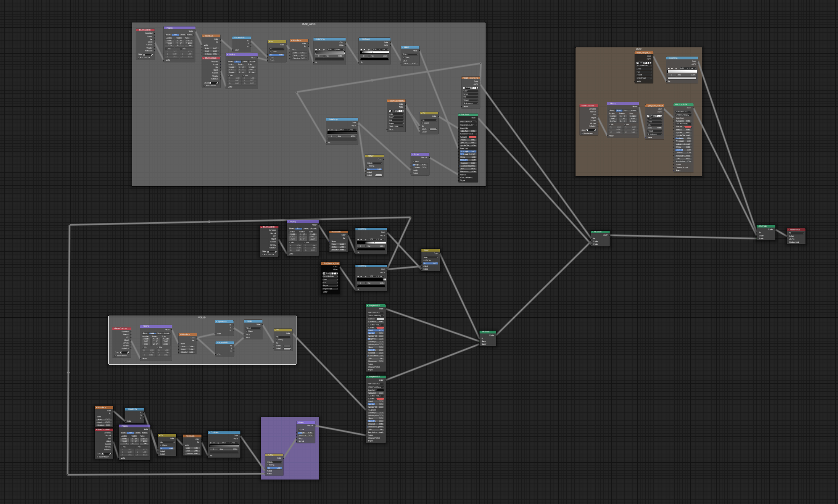Select Normal type in DUST Mapping node
The height and width of the screenshot is (504, 838).
[633, 110]
